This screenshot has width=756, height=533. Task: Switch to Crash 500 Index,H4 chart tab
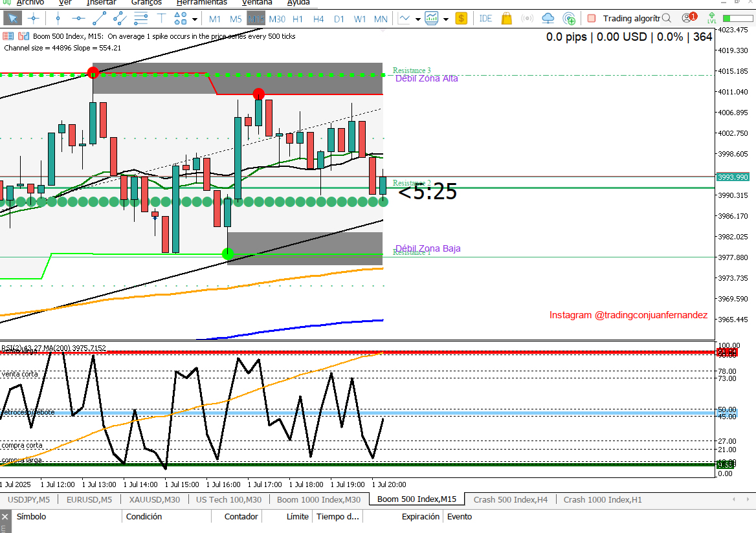[510, 499]
